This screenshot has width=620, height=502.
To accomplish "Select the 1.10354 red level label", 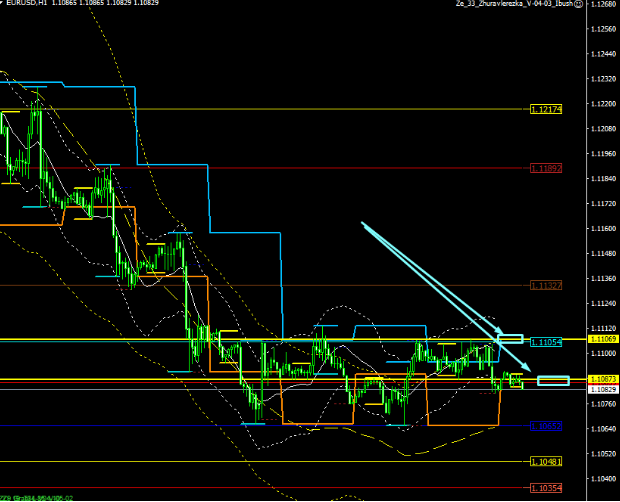I will (546, 486).
